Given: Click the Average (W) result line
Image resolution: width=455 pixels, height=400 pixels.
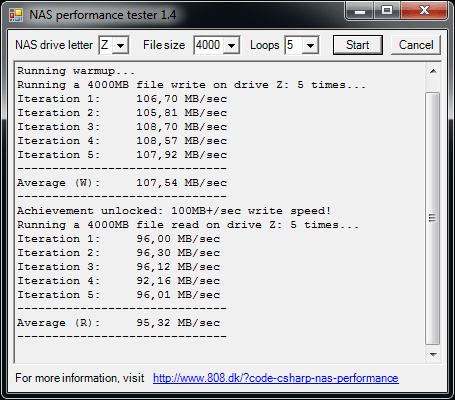Looking at the screenshot, I should pos(122,183).
